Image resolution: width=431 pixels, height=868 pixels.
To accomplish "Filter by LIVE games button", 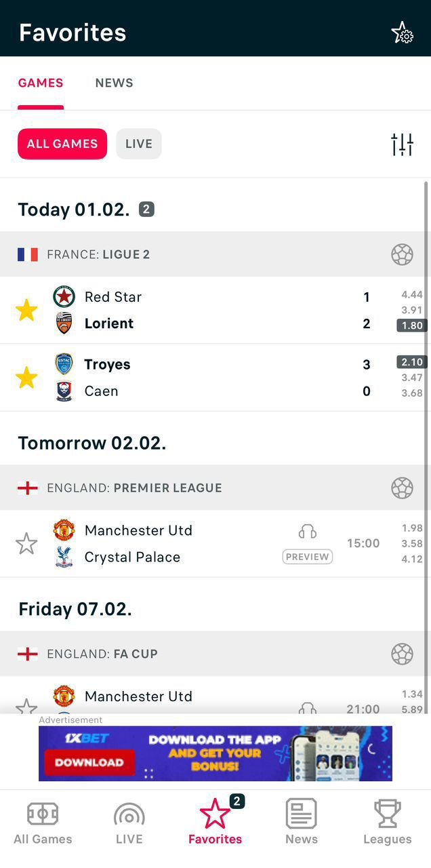I will tap(139, 144).
